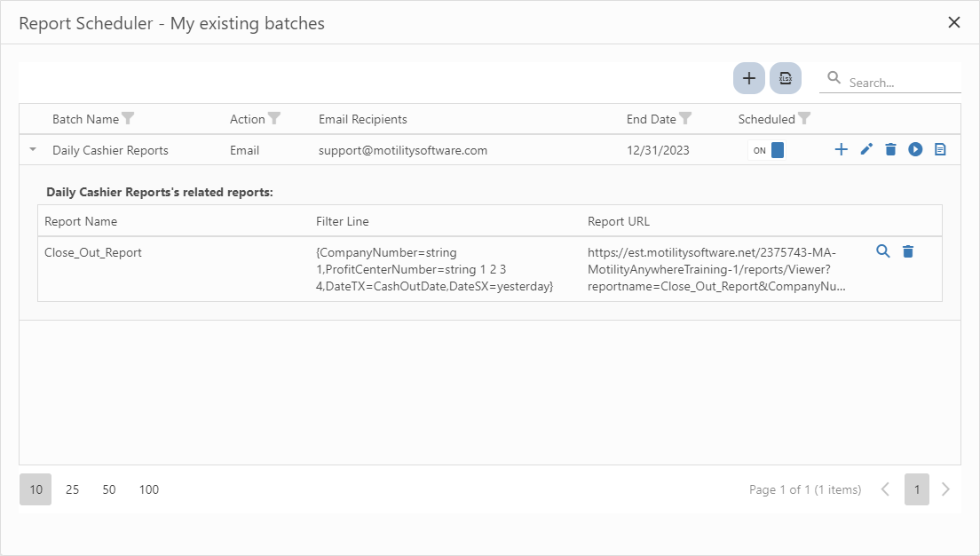Sort by Batch Name header
The height and width of the screenshot is (556, 980).
pyautogui.click(x=85, y=119)
